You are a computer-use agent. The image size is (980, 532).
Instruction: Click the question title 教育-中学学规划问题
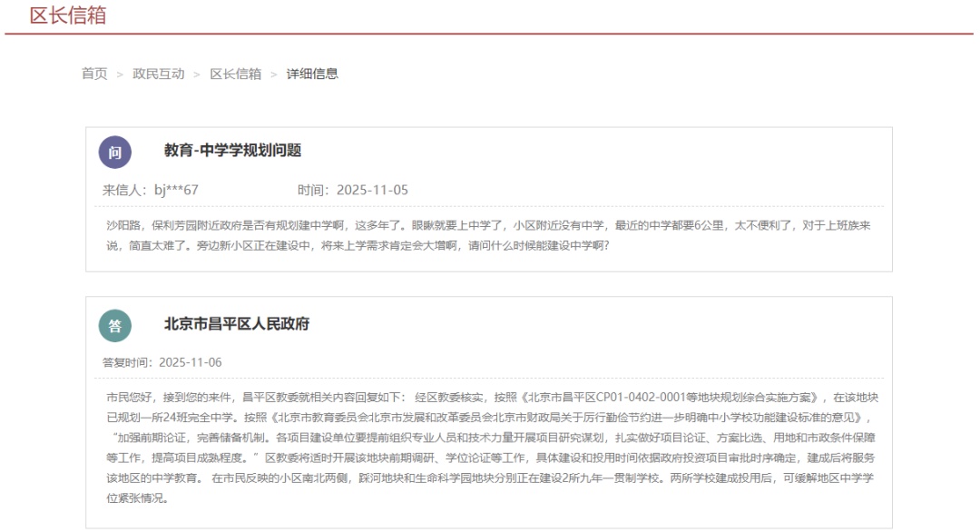(x=232, y=151)
